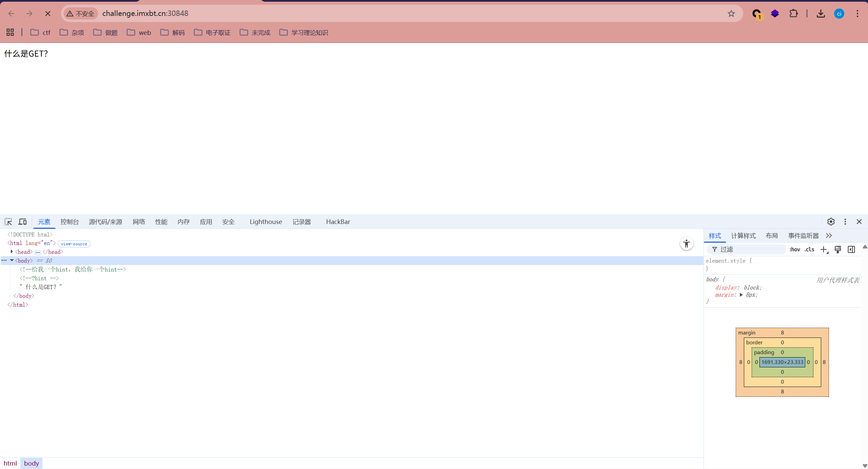This screenshot has width=868, height=469.
Task: Click the accessibility tree toggle button
Action: (x=686, y=244)
